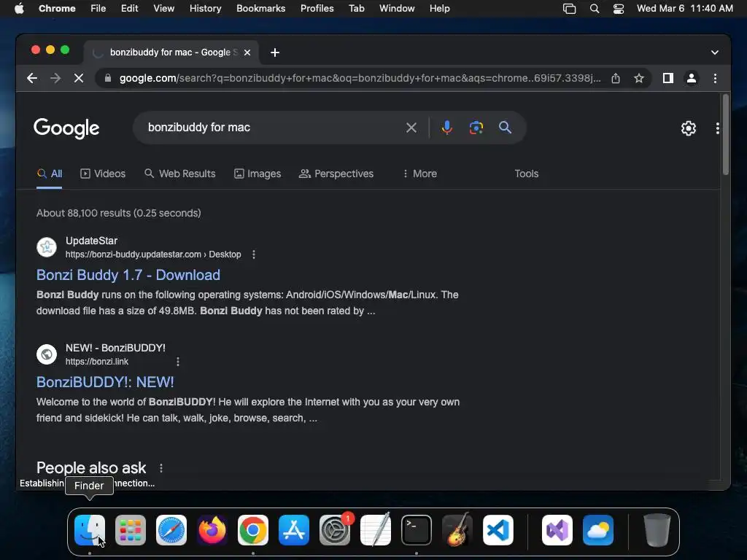Open Chrome's three-dot menu

(715, 78)
